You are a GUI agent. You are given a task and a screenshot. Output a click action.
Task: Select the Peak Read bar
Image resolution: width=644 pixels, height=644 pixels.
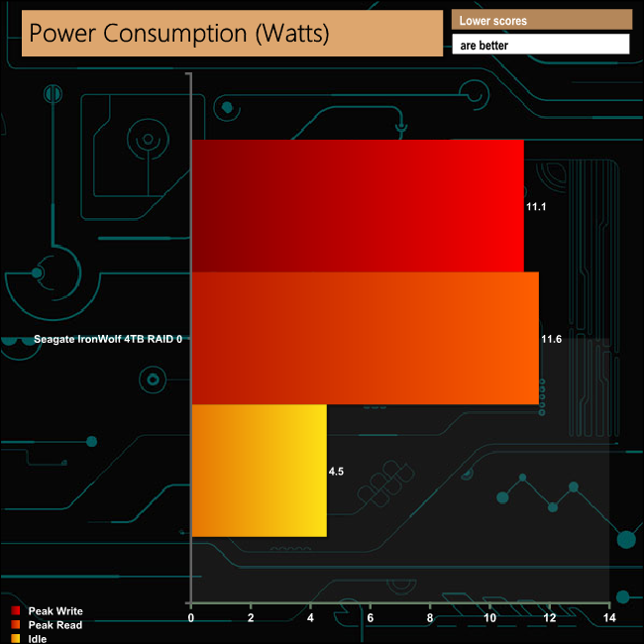click(366, 338)
